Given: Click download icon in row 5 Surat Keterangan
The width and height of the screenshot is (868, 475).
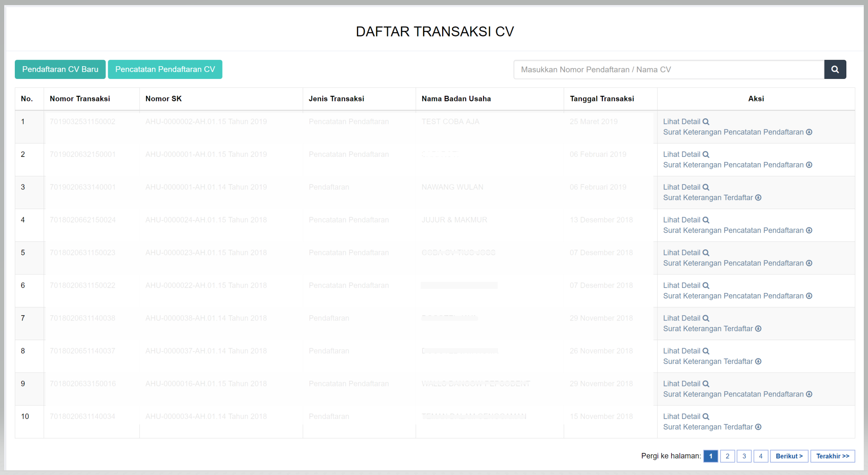Looking at the screenshot, I should click(809, 263).
